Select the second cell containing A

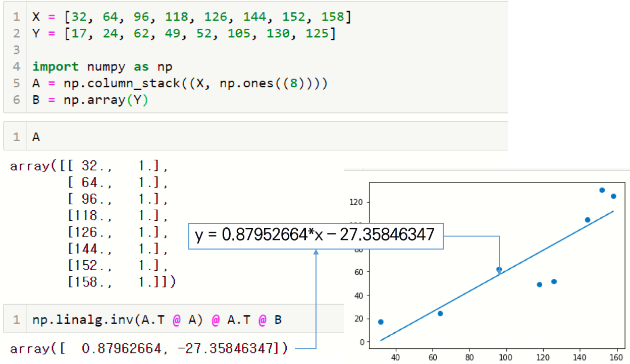267,136
